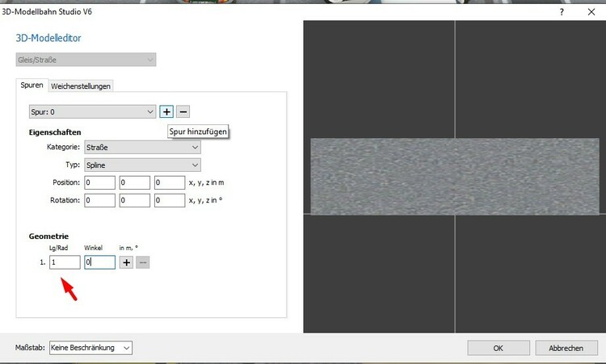Open the Typ dropdown showing Spline
The height and width of the screenshot is (364, 606).
[x=142, y=165]
